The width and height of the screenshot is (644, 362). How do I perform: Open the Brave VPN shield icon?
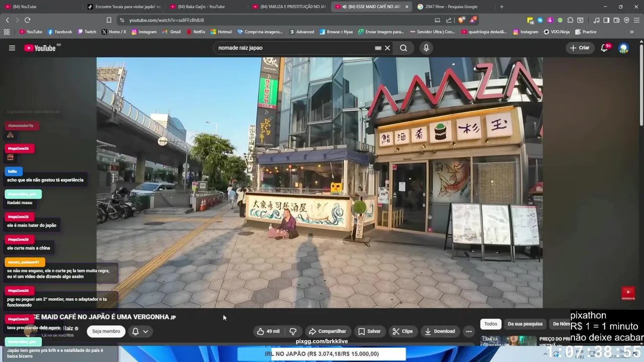pyautogui.click(x=626, y=20)
